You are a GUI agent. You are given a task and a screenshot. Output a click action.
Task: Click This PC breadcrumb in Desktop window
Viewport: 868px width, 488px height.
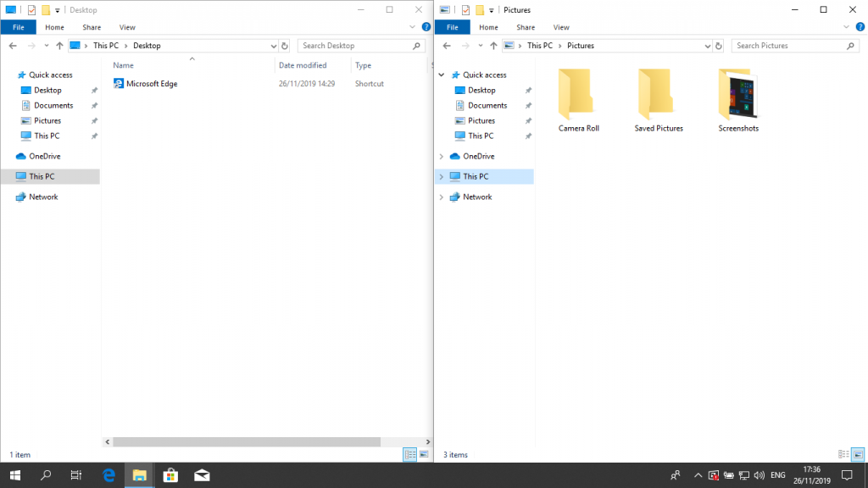pyautogui.click(x=106, y=46)
